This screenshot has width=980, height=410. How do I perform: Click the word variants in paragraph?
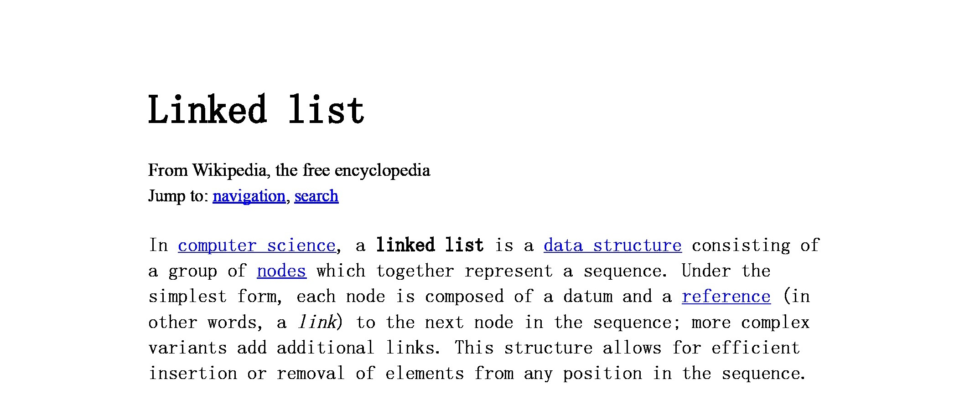188,348
